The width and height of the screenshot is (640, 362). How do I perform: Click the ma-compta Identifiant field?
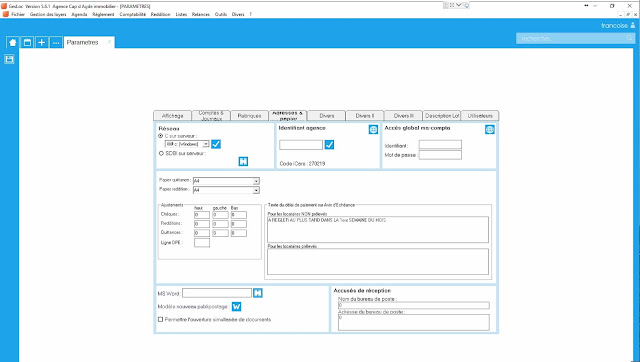coord(440,145)
